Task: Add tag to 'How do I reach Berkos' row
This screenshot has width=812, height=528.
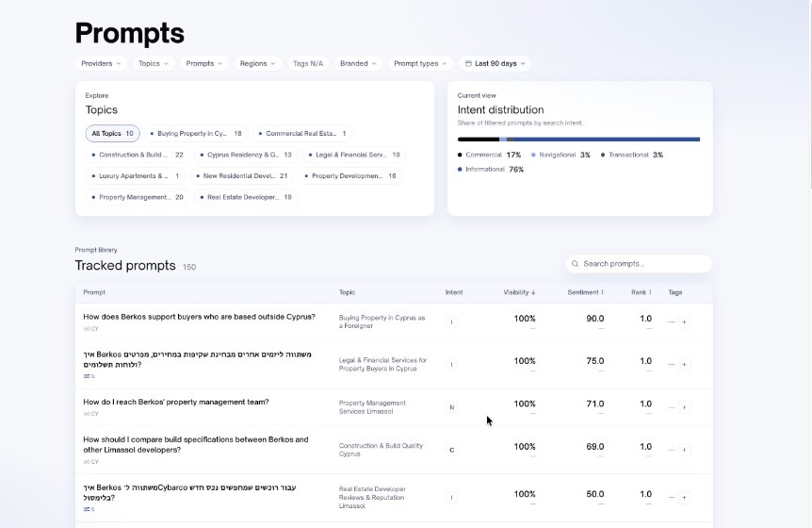Action: click(x=684, y=407)
